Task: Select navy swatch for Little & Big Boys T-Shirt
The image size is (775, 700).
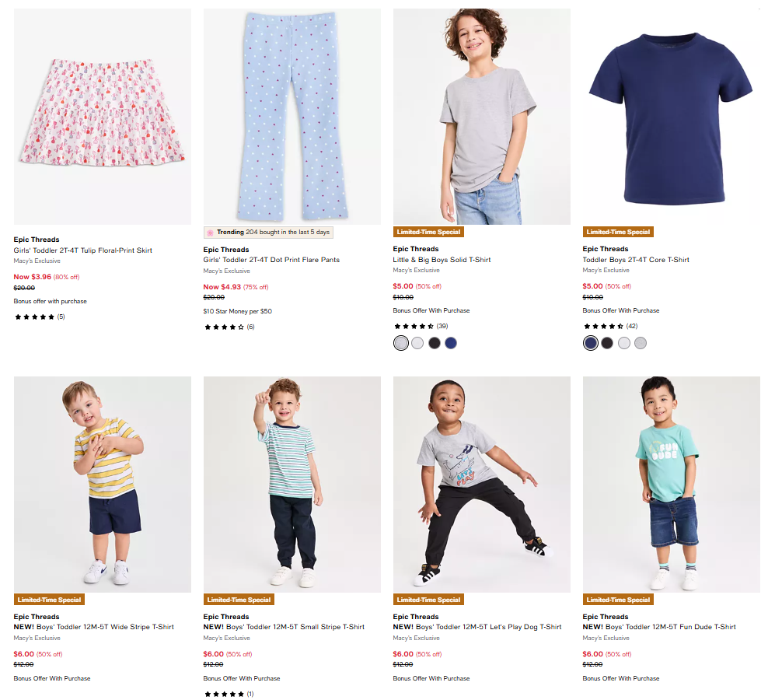Action: coord(451,343)
